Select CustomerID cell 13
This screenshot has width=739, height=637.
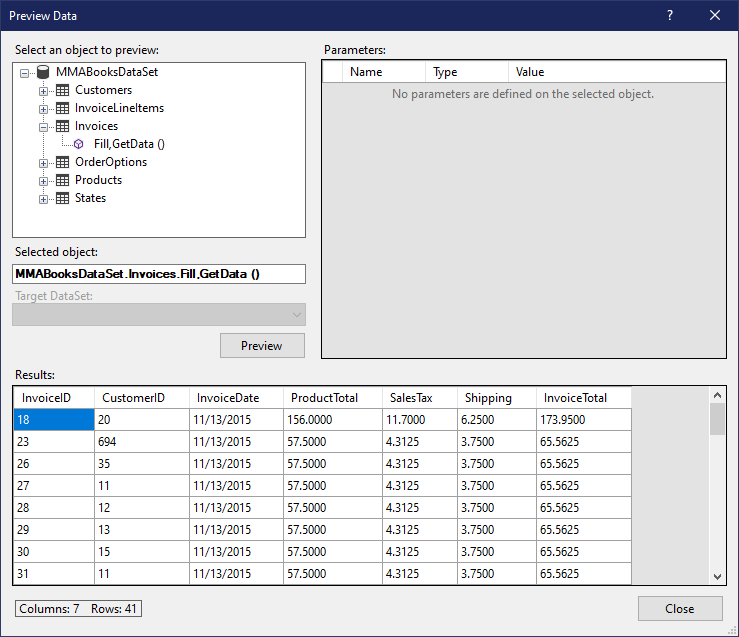pyautogui.click(x=142, y=530)
